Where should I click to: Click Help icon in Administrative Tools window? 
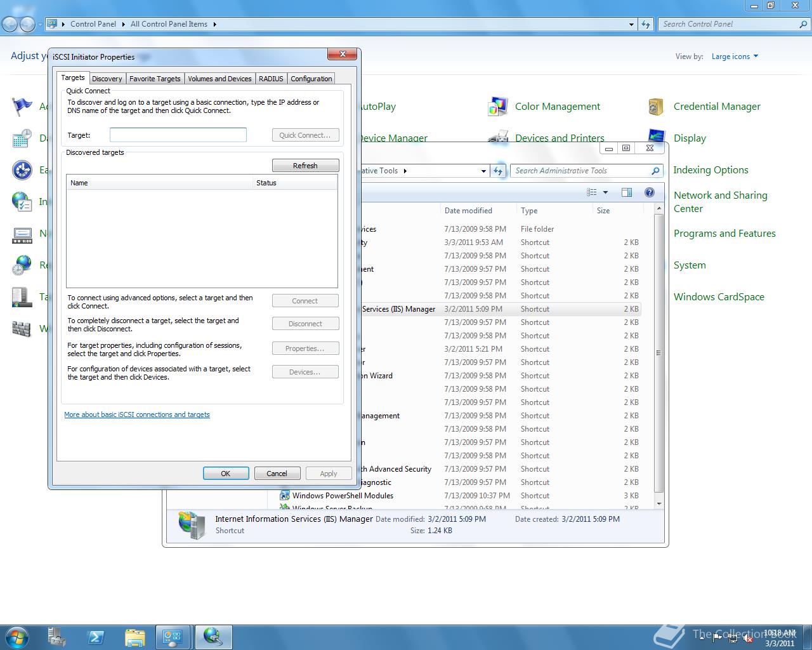click(649, 192)
